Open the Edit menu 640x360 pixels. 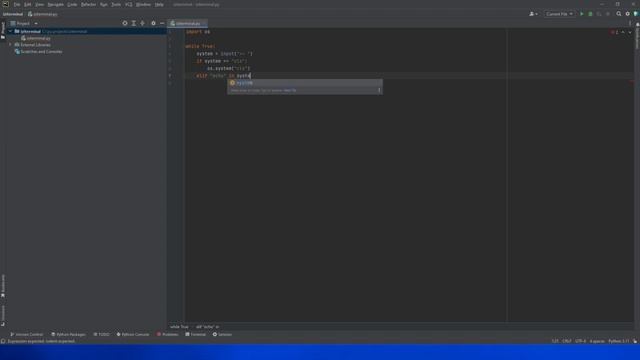(x=27, y=4)
